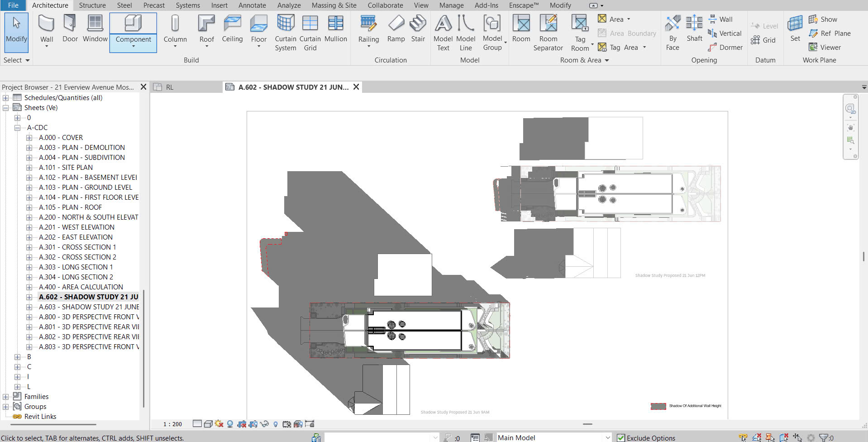
Task: Click the 1 : 200 view scale
Action: [172, 424]
